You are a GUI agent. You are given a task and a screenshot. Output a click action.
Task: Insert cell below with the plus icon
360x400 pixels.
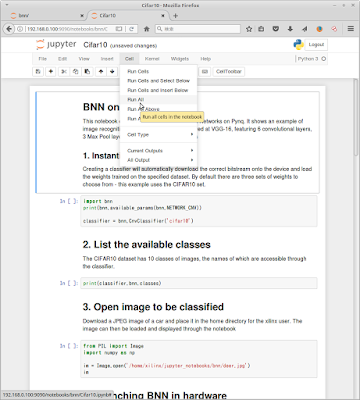[x=51, y=72]
